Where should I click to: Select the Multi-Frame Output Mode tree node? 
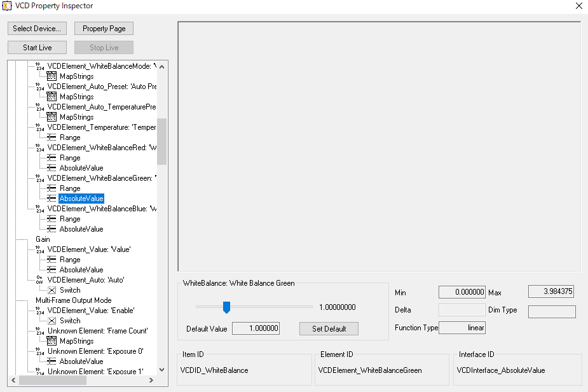click(74, 300)
